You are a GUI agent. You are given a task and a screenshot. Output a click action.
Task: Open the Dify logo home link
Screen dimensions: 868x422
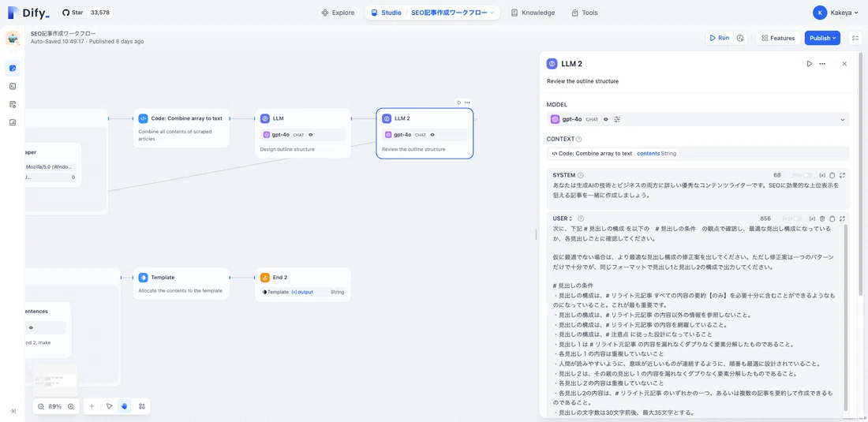tap(28, 13)
